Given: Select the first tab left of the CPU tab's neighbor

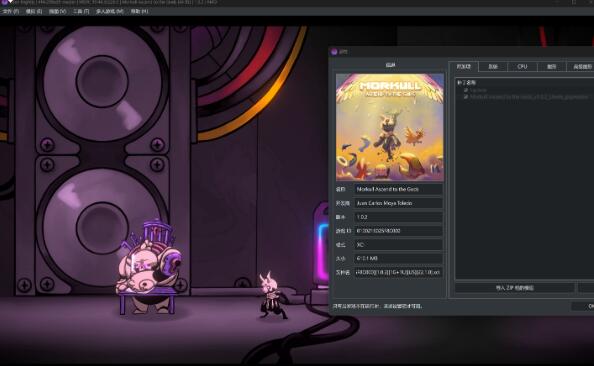Looking at the screenshot, I should tap(463, 66).
